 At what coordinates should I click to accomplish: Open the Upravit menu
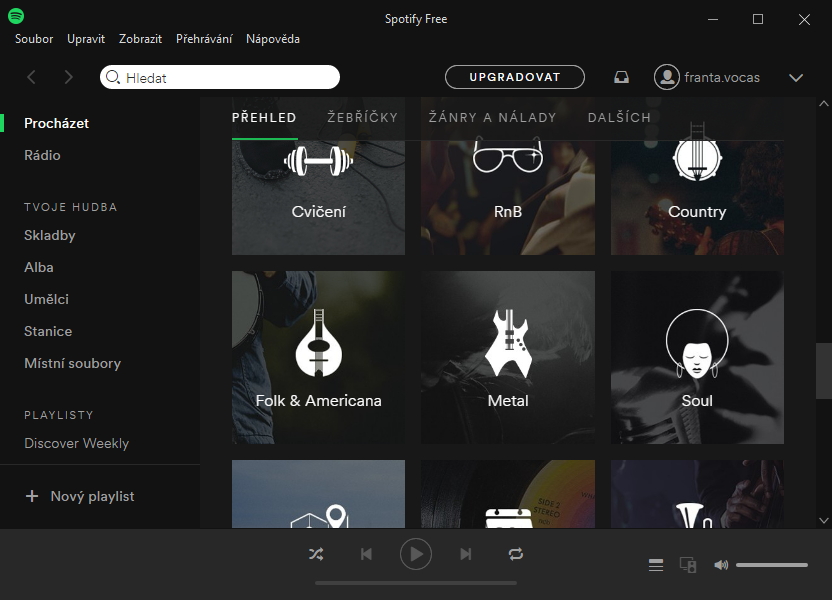86,39
